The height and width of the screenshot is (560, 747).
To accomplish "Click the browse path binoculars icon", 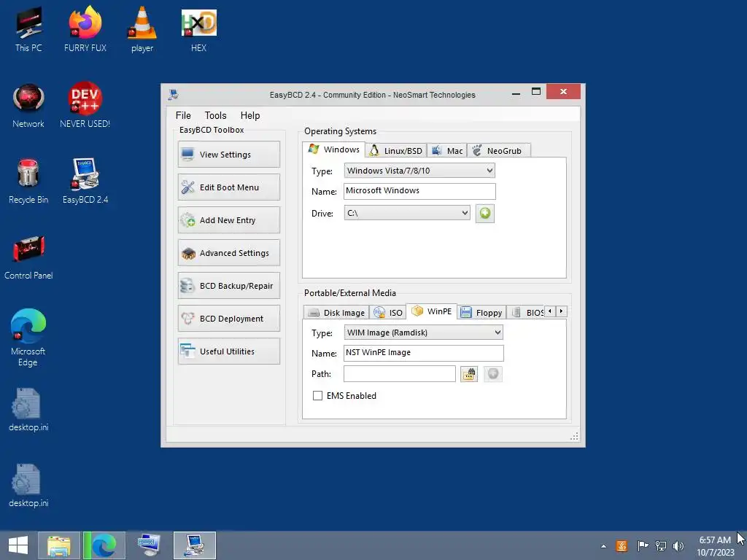I will tap(469, 374).
